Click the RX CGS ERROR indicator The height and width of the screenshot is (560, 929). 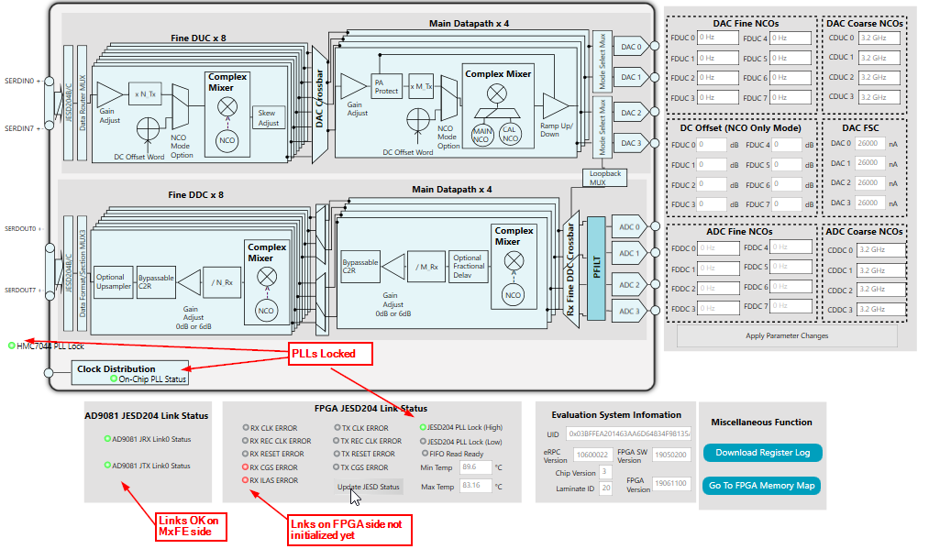point(245,467)
